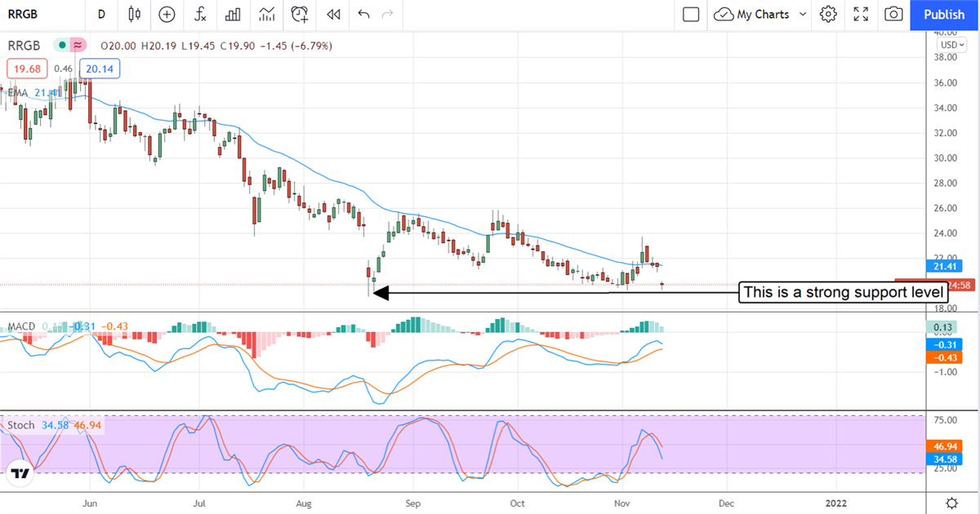Create an alert with the alarm clock icon
Image resolution: width=980 pixels, height=514 pixels.
pyautogui.click(x=300, y=14)
